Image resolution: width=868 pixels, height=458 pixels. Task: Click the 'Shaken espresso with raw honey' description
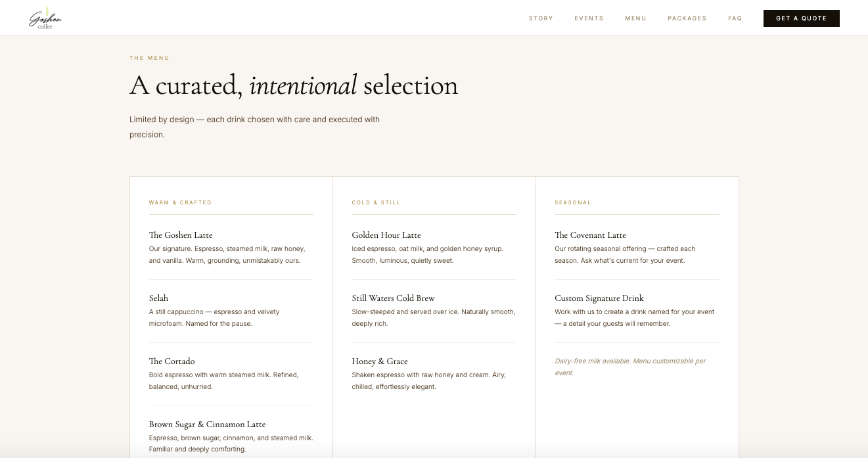[x=428, y=381]
